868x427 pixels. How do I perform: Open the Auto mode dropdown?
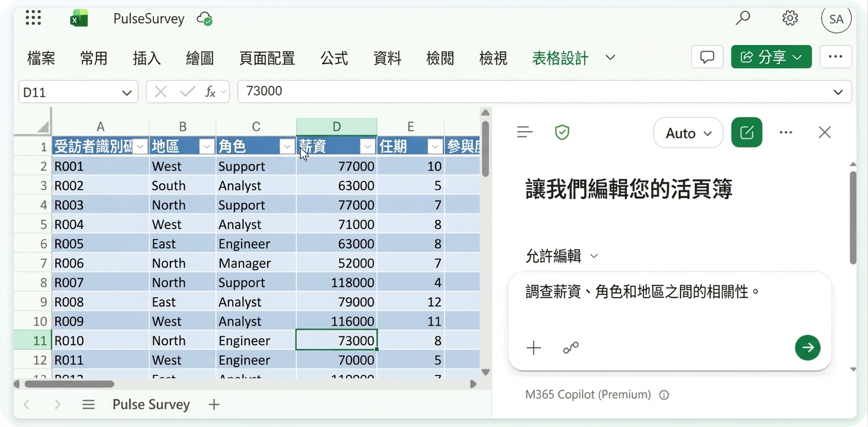(x=688, y=133)
